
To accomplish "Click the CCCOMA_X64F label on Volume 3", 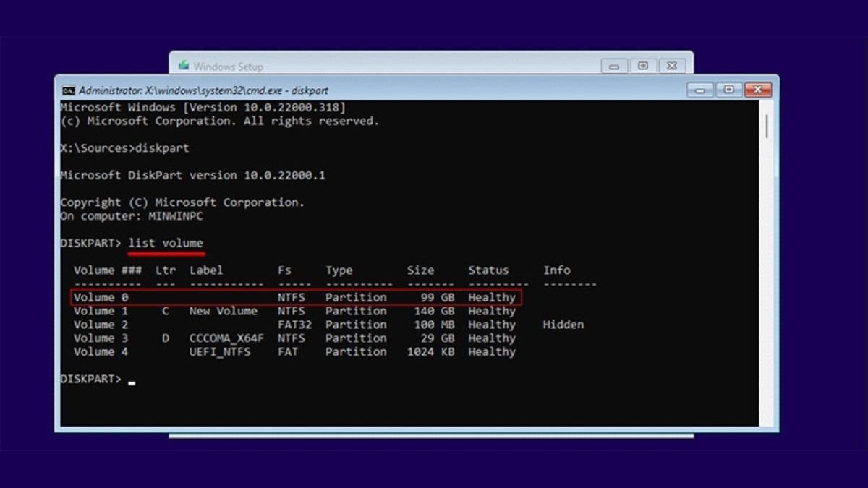I will point(226,338).
